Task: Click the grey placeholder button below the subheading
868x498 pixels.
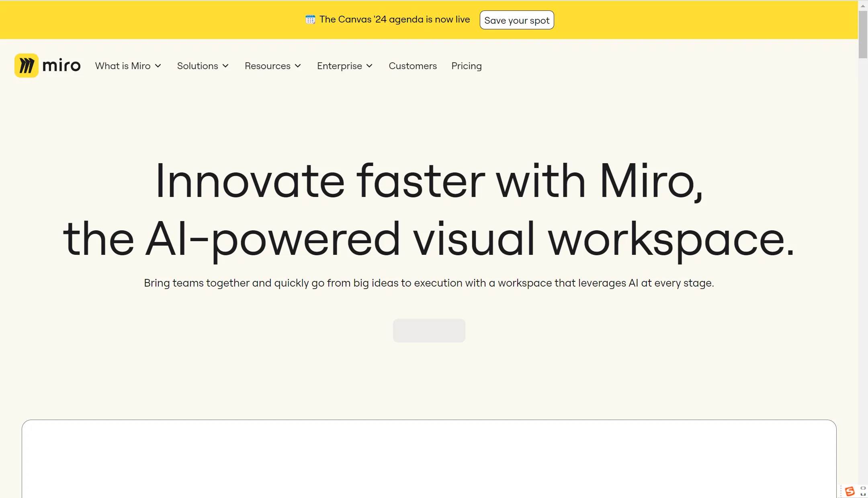Action: (429, 330)
